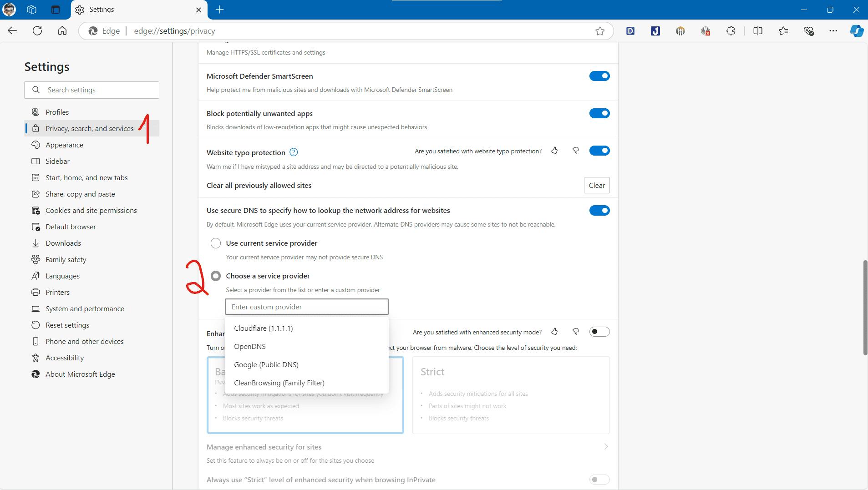
Task: Give thumbs up for website typo protection
Action: [554, 151]
